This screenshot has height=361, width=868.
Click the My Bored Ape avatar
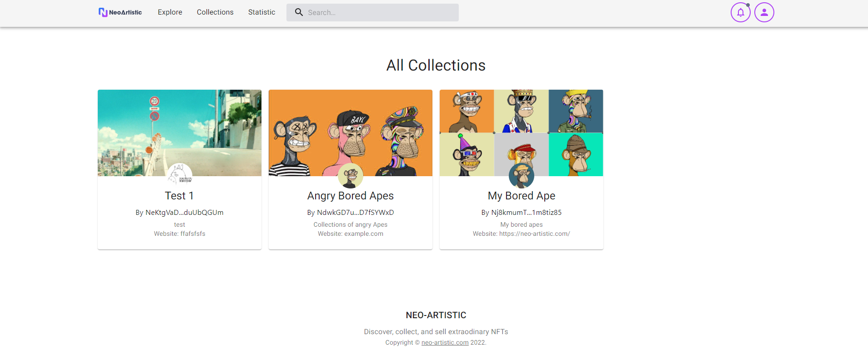pos(522,176)
